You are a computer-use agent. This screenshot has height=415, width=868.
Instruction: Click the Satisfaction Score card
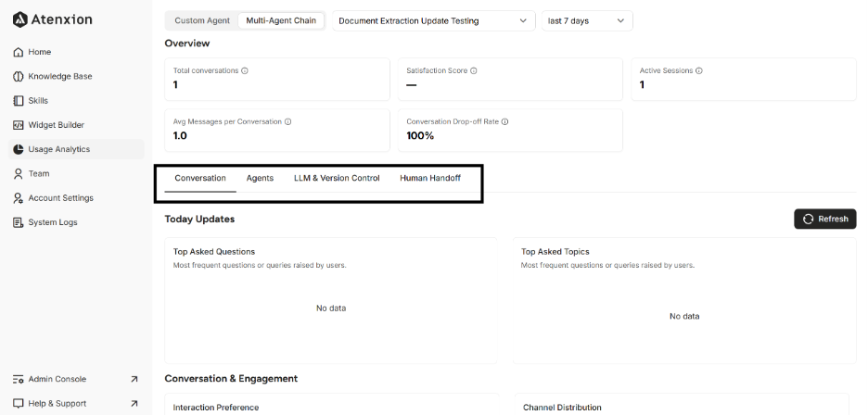click(510, 79)
